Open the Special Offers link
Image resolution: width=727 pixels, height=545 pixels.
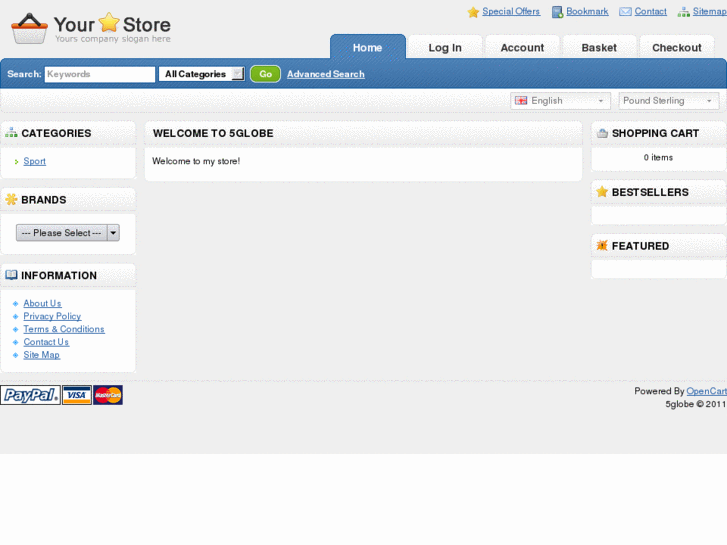[x=511, y=12]
